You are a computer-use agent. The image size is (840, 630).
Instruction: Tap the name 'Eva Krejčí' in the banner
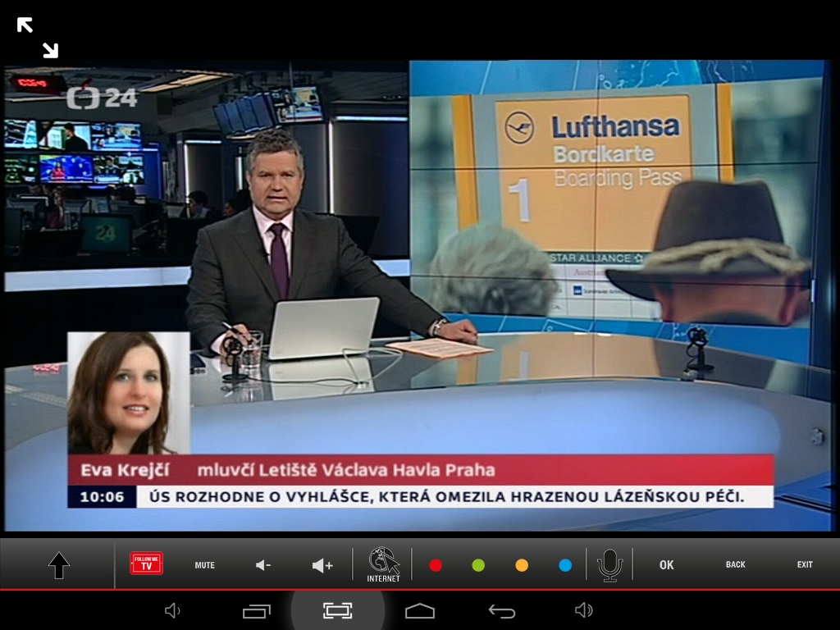(125, 470)
